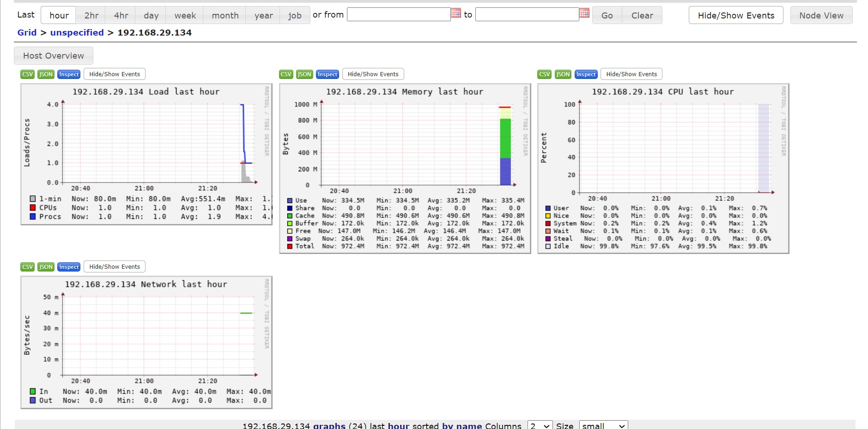868x429 pixels.
Task: Select the week time range tab
Action: [185, 15]
